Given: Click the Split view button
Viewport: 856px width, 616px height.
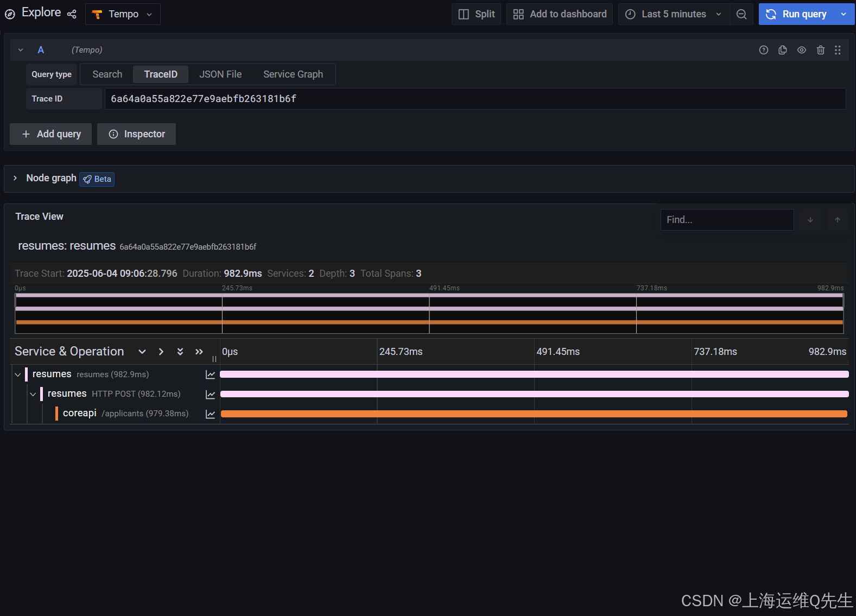Looking at the screenshot, I should 476,14.
